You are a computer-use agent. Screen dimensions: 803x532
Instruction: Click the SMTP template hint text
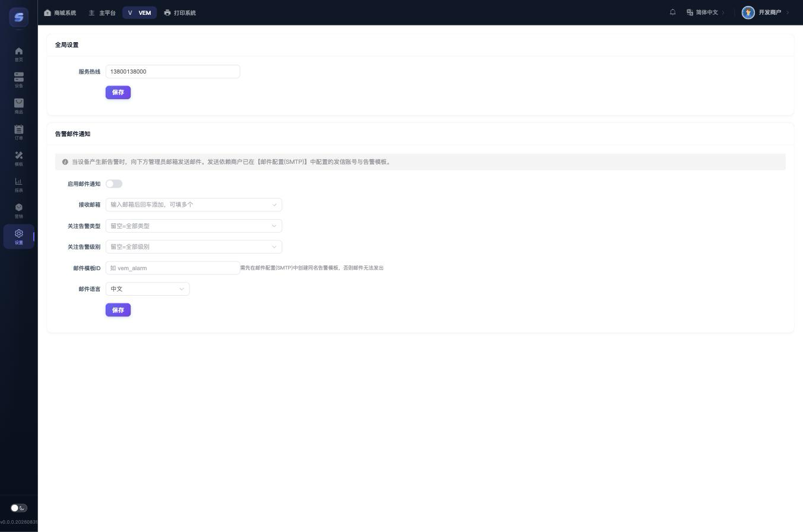(x=312, y=268)
